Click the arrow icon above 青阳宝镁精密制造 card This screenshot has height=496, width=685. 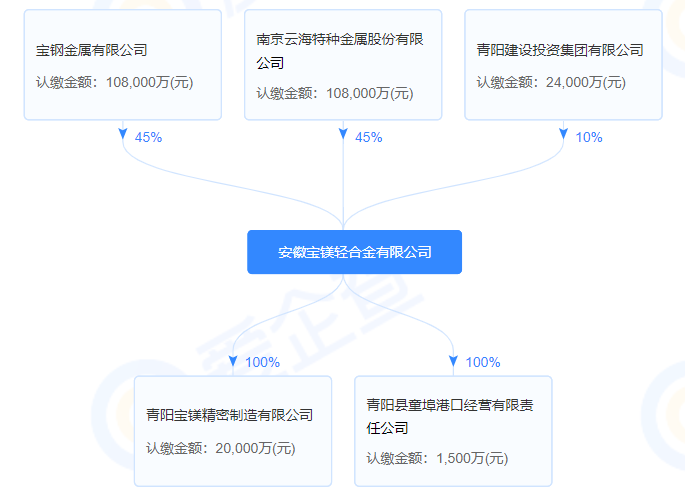click(x=233, y=361)
